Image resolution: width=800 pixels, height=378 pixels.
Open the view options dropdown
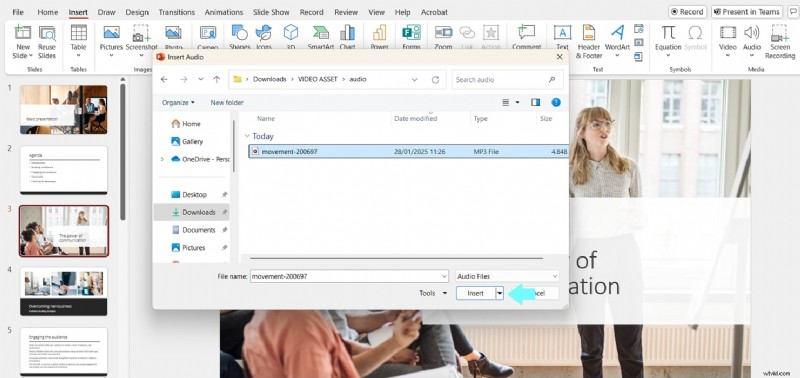coord(517,103)
